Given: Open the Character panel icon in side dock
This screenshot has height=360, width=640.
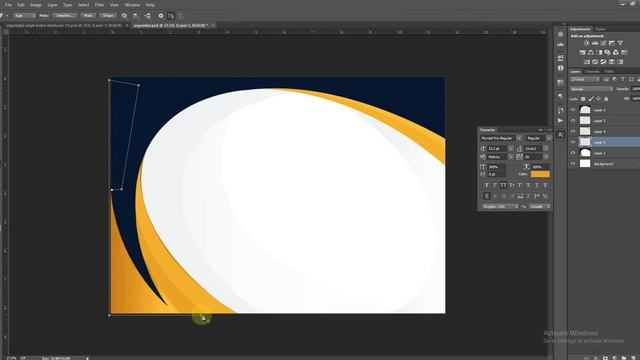Looking at the screenshot, I should [560, 134].
